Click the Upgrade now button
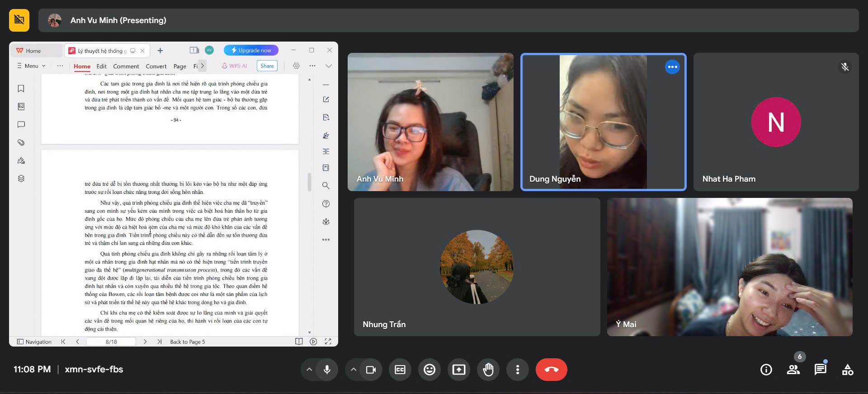The image size is (868, 394). point(251,50)
